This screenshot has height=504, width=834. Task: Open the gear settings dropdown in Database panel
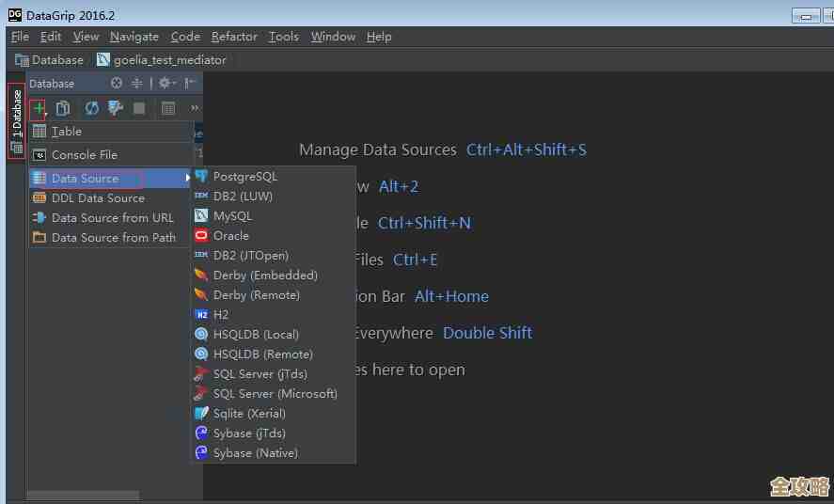click(x=166, y=84)
